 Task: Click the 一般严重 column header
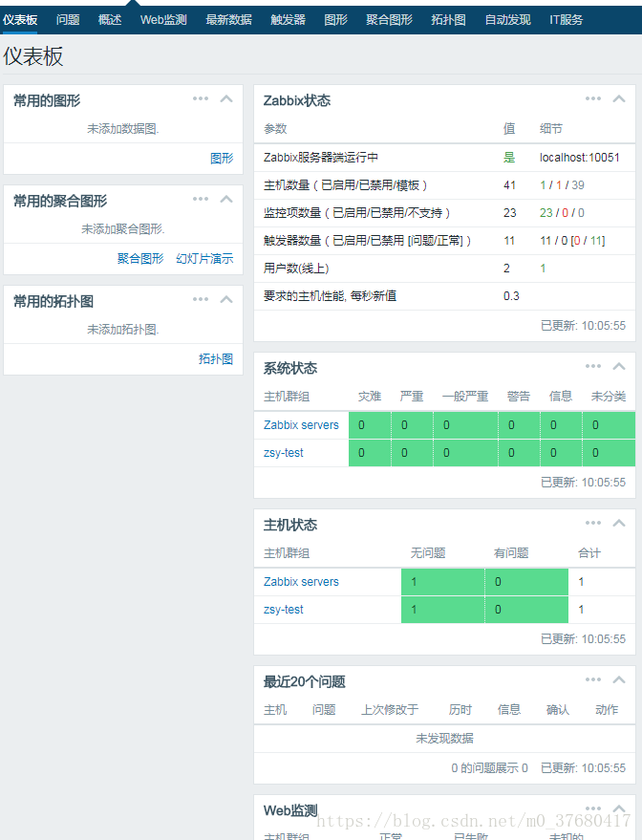tap(465, 397)
